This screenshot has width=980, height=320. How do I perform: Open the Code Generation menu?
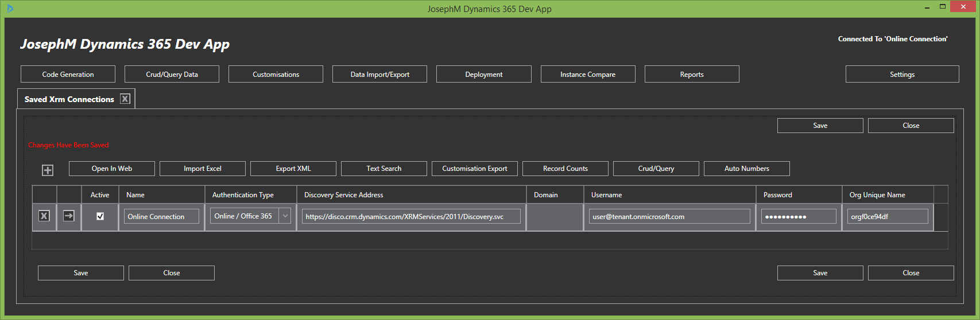[x=68, y=75]
